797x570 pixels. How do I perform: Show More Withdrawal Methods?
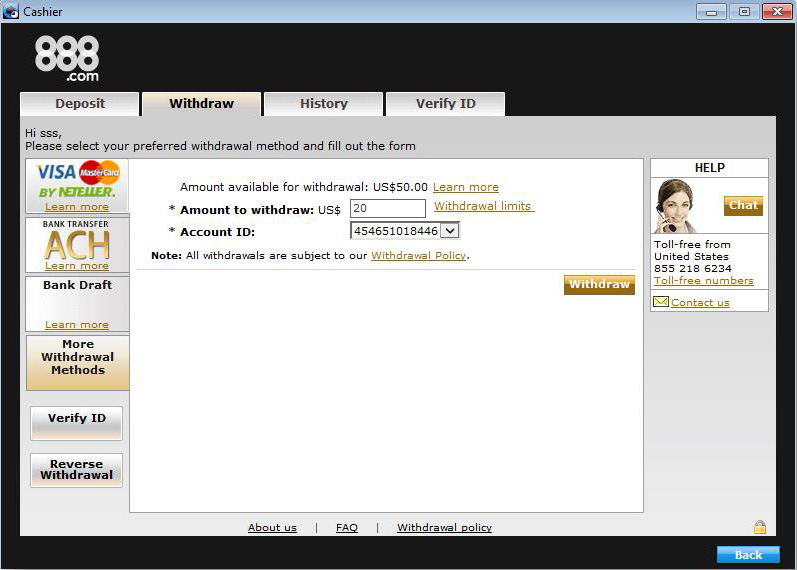click(77, 363)
